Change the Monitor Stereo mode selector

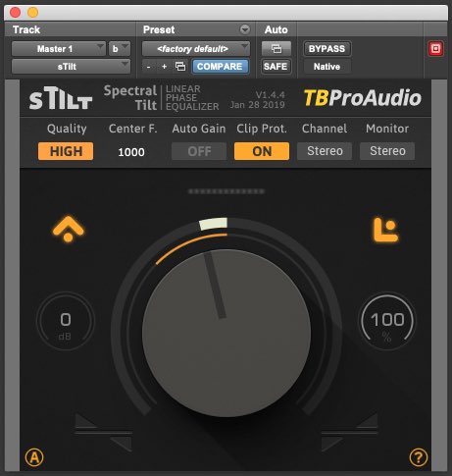[x=387, y=151]
